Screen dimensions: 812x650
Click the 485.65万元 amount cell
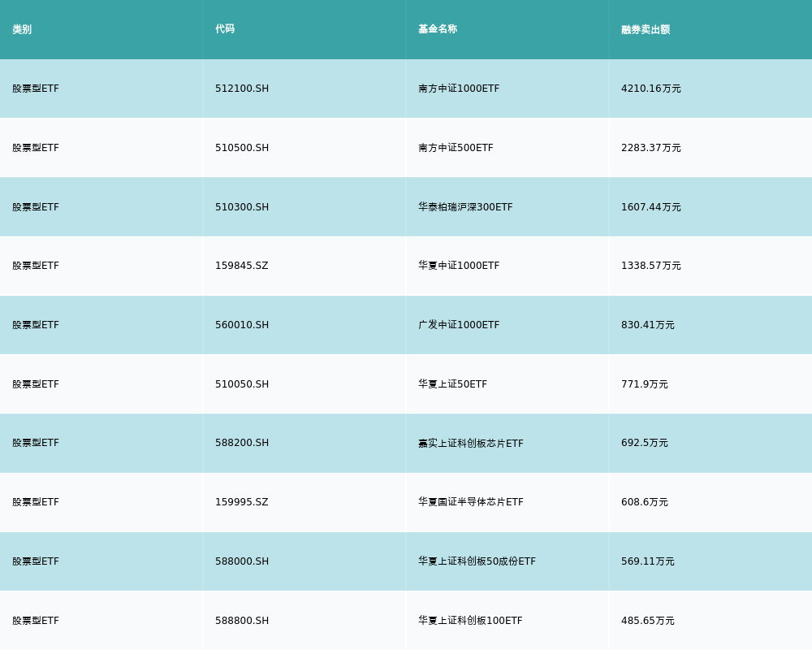coord(648,621)
